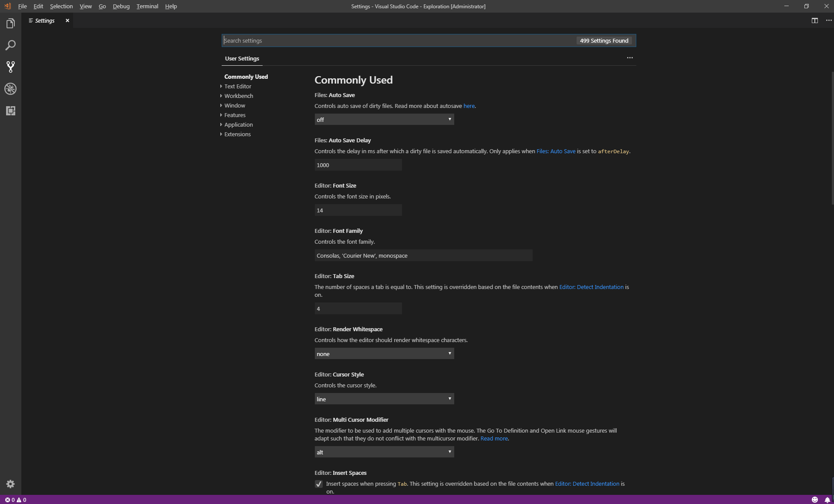Open the Files: Auto Save dropdown
Viewport: 834px width, 504px height.
click(384, 119)
